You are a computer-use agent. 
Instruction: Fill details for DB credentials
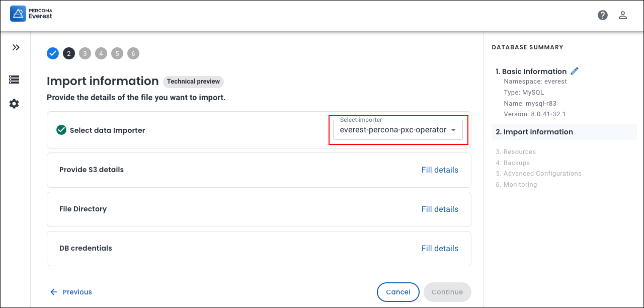tap(440, 249)
